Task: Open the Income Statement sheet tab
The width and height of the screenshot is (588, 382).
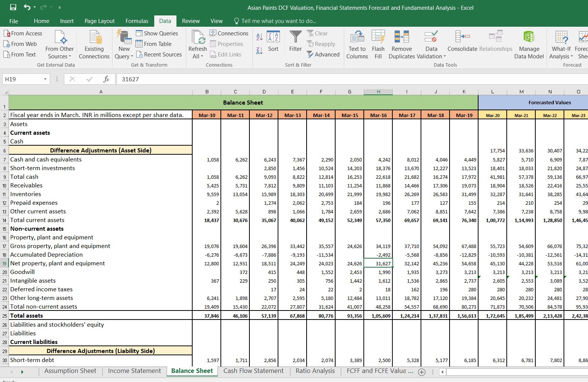Action: (134, 371)
